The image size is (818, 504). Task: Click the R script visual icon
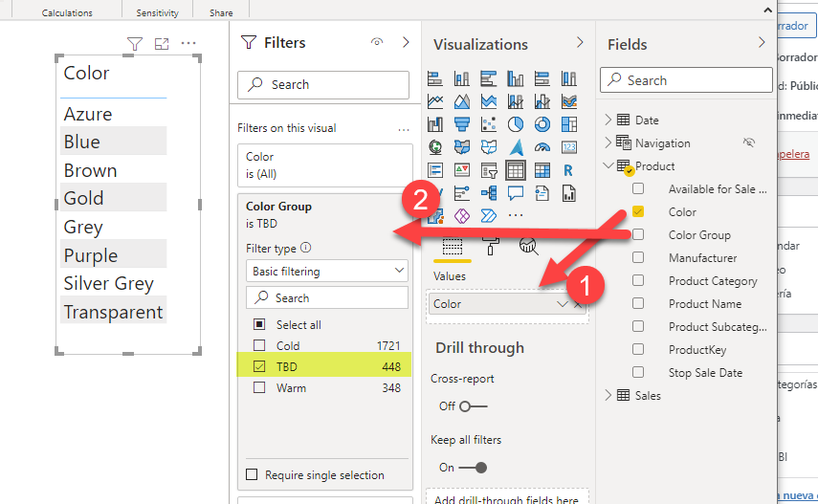click(569, 170)
